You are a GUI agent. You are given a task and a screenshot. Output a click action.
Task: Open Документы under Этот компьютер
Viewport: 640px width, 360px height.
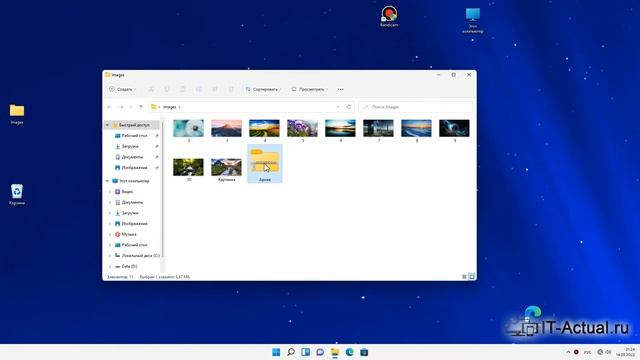[x=132, y=202]
